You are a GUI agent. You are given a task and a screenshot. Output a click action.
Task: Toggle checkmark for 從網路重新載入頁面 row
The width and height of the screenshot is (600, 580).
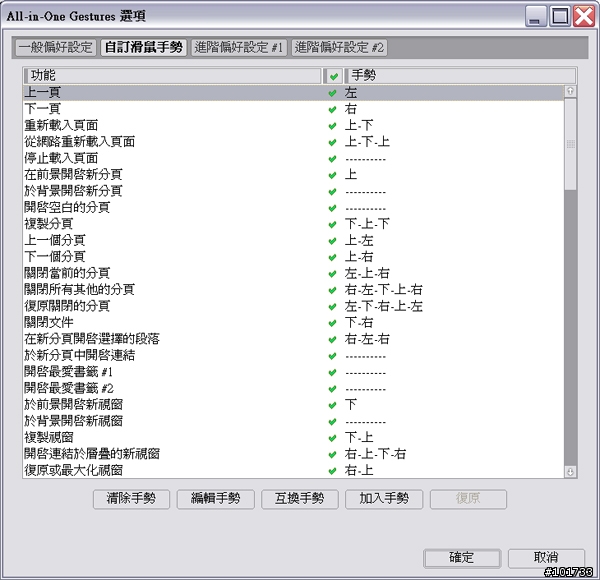coord(332,142)
